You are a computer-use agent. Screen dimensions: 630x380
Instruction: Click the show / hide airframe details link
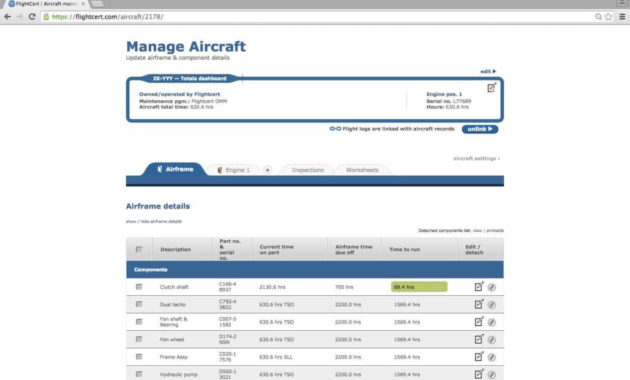[154, 221]
